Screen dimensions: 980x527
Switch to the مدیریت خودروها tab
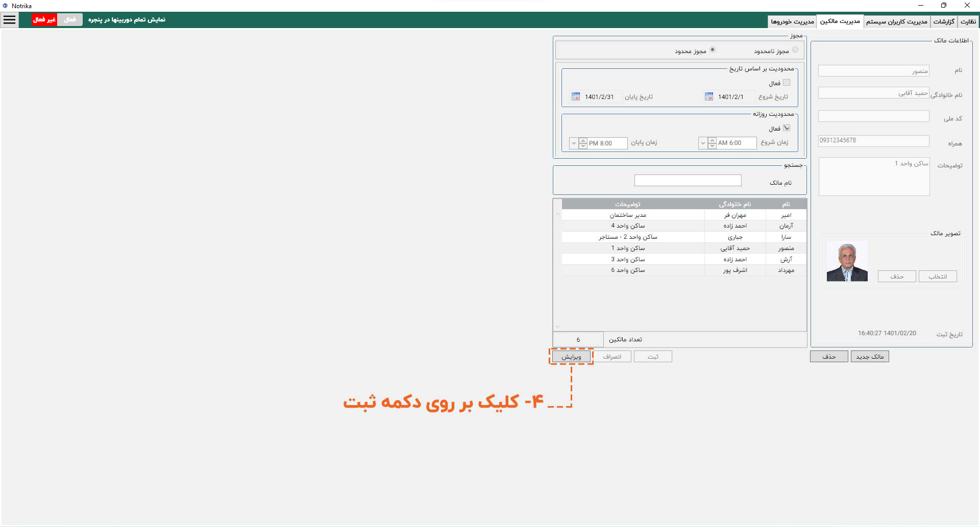coord(792,21)
